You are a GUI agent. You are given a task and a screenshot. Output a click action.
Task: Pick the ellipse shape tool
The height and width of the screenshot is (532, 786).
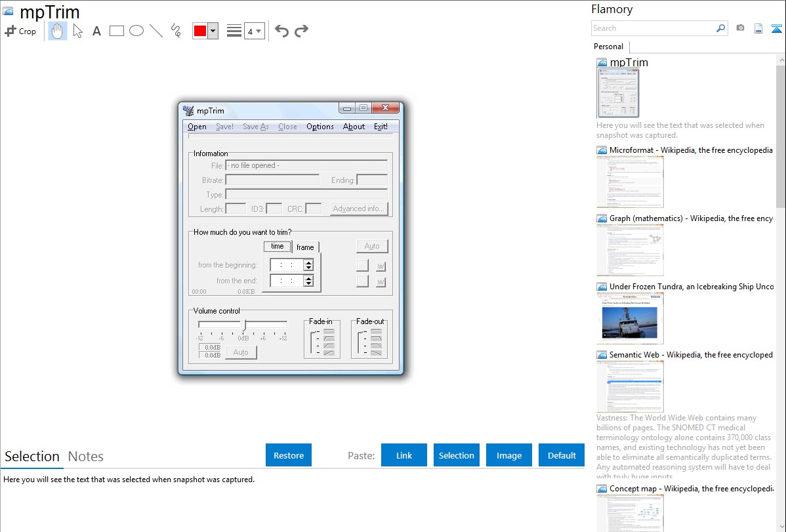136,31
